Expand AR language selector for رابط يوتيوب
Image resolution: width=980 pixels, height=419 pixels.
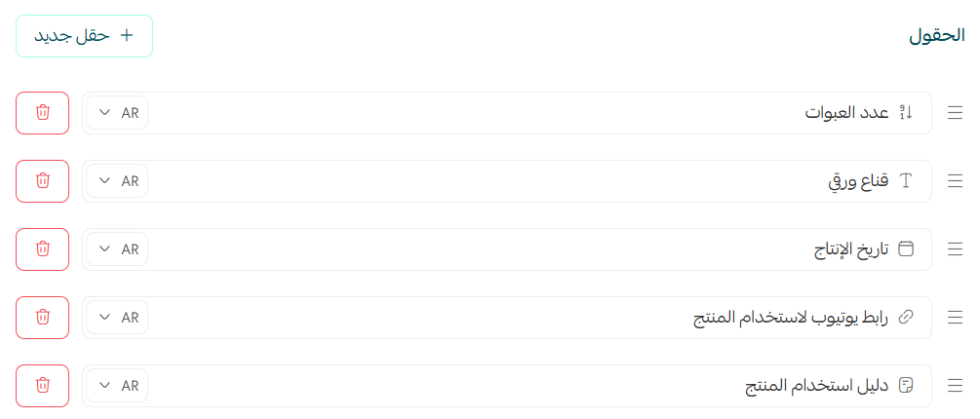[118, 318]
